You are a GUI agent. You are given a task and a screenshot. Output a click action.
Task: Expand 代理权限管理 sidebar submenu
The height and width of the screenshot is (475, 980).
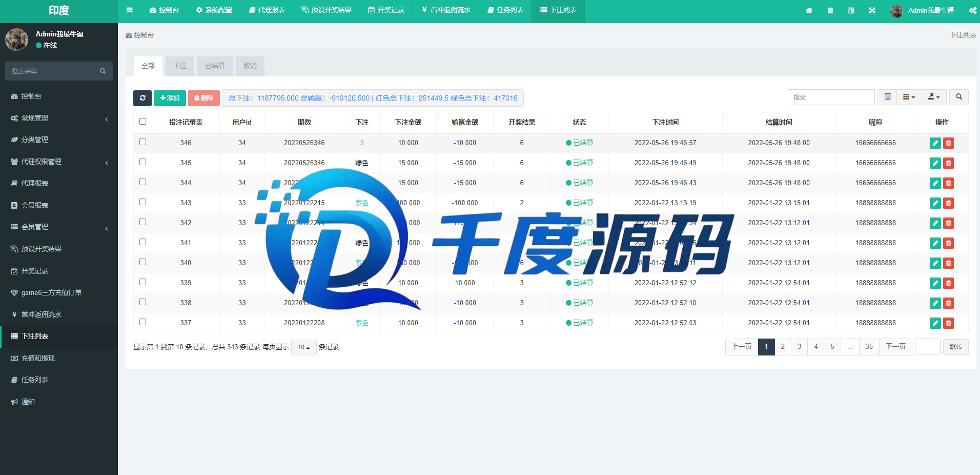59,162
